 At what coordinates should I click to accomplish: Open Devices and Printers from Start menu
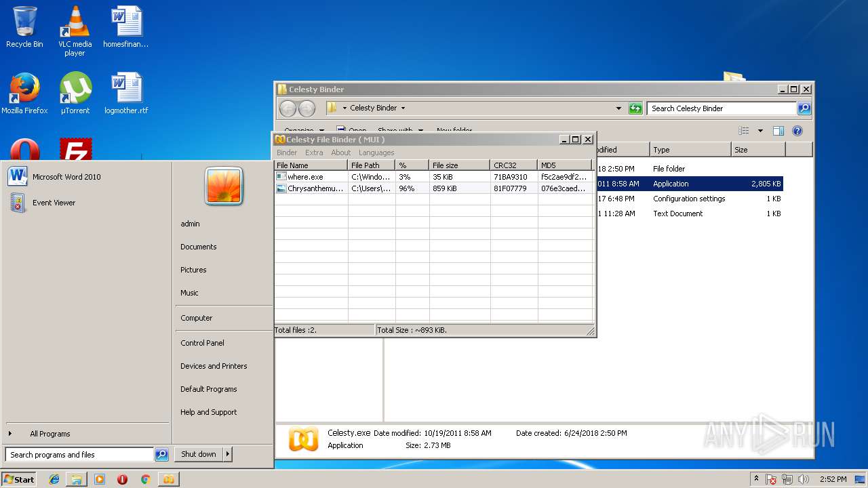(214, 366)
